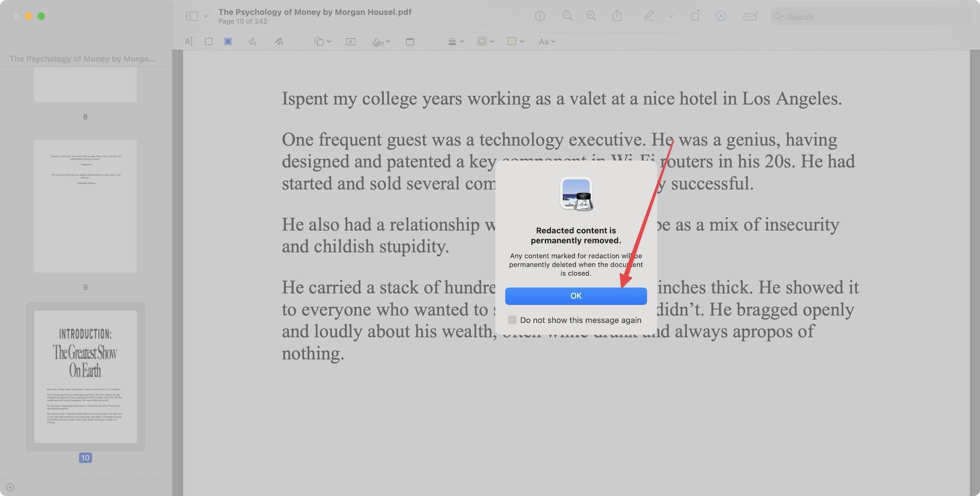
Task: Add a note annotation
Action: [410, 42]
